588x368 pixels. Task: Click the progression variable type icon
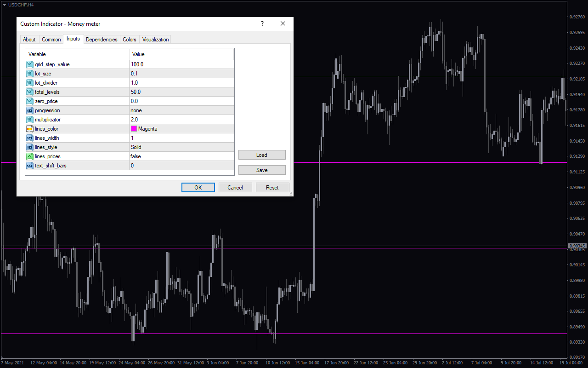point(30,110)
